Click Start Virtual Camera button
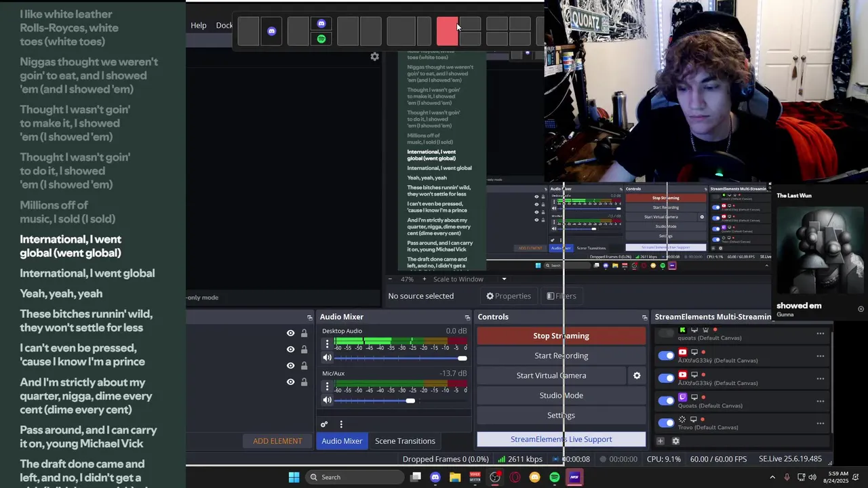The width and height of the screenshot is (868, 488). click(x=551, y=375)
